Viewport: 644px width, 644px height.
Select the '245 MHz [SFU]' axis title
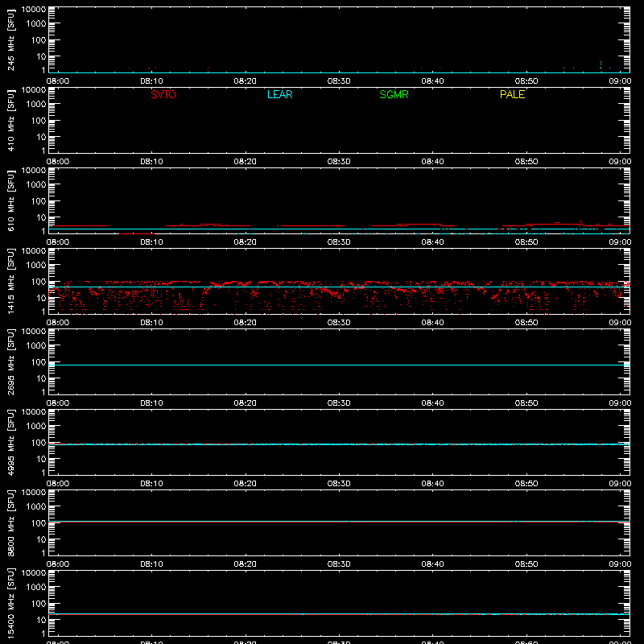[10, 39]
